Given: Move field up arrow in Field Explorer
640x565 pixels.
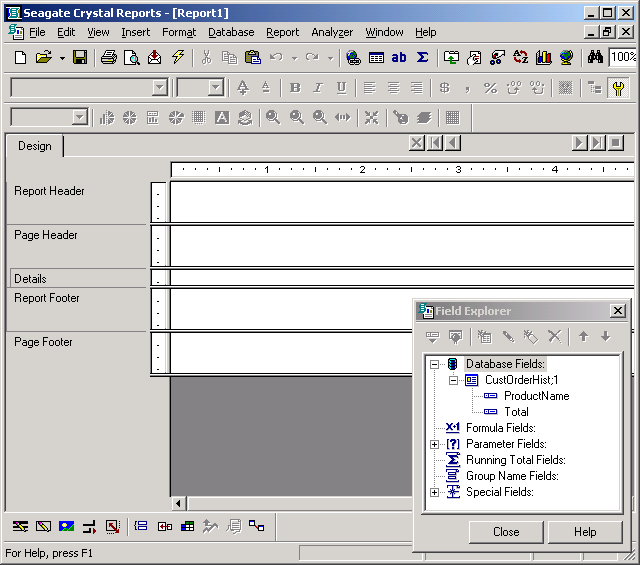Looking at the screenshot, I should tap(583, 337).
